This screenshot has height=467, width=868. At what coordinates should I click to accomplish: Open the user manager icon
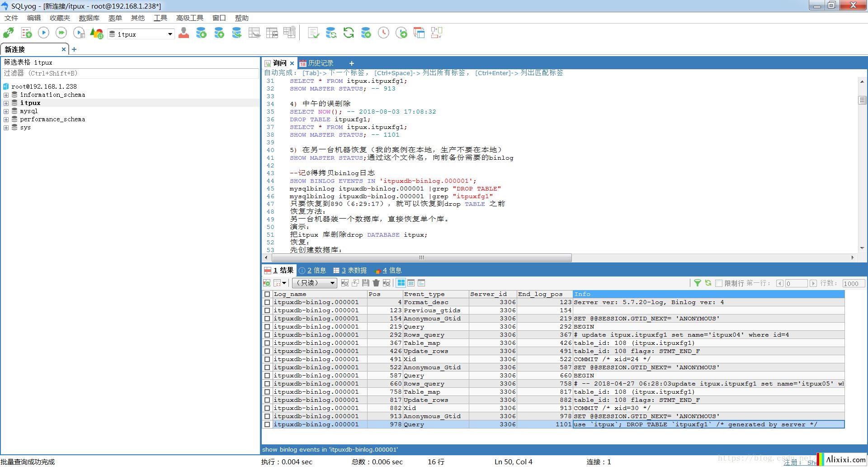pos(184,33)
